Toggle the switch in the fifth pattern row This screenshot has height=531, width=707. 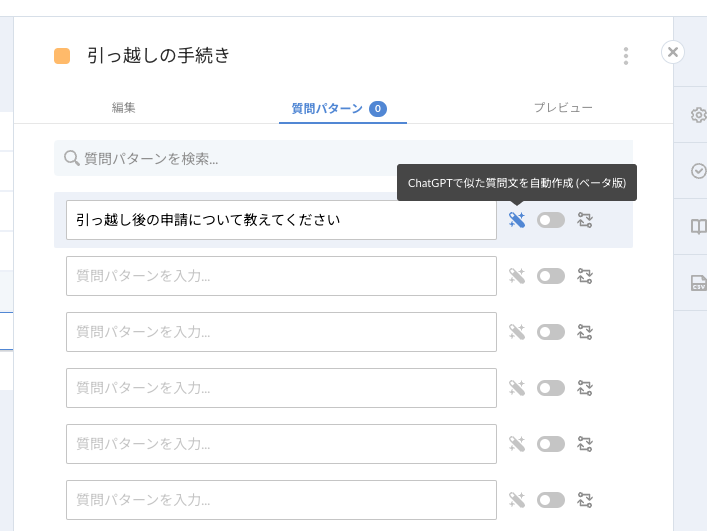click(x=551, y=444)
